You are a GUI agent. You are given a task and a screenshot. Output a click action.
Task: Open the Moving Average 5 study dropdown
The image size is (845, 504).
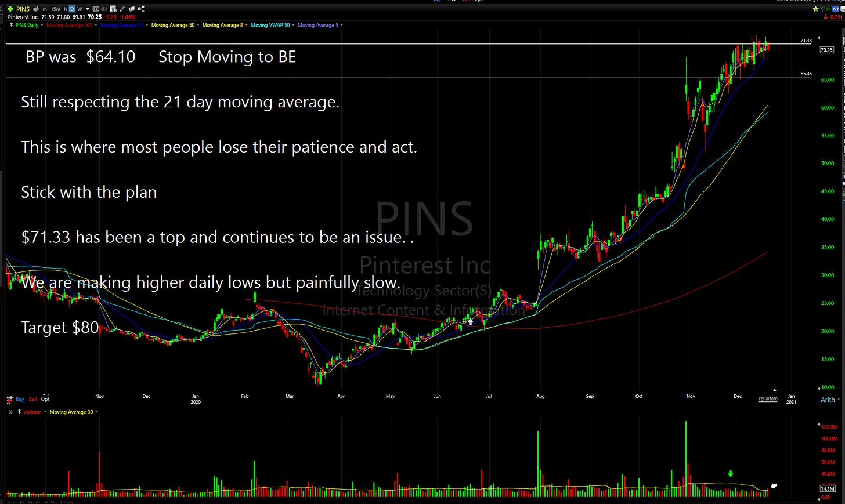click(341, 25)
